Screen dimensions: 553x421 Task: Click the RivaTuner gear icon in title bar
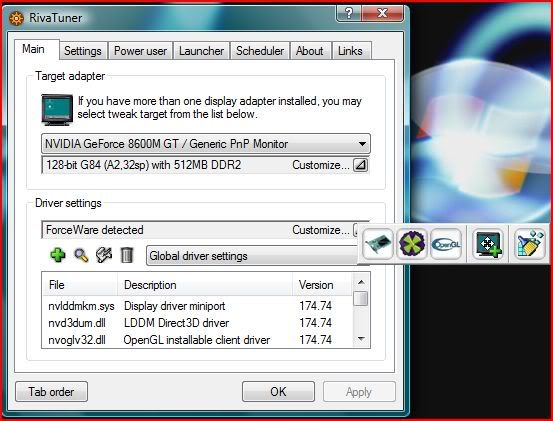click(x=16, y=18)
